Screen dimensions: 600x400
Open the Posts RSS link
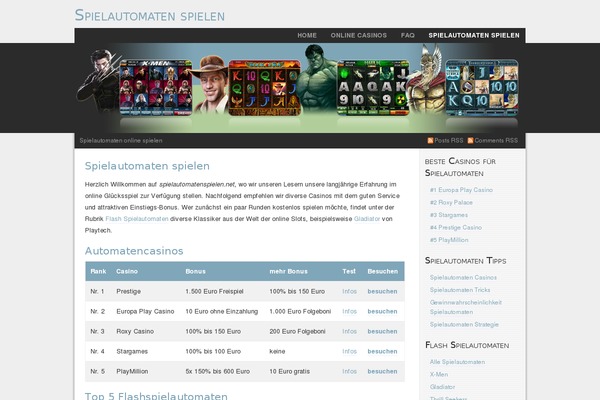click(448, 140)
